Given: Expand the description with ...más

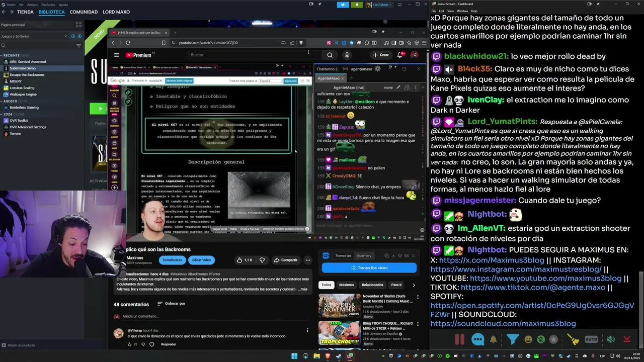Looking at the screenshot, I should (302, 289).
